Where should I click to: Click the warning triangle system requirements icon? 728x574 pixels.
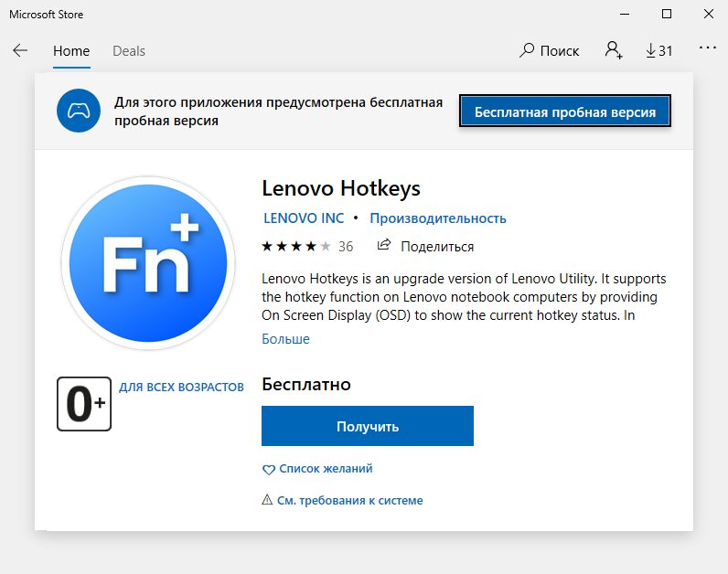pyautogui.click(x=267, y=500)
